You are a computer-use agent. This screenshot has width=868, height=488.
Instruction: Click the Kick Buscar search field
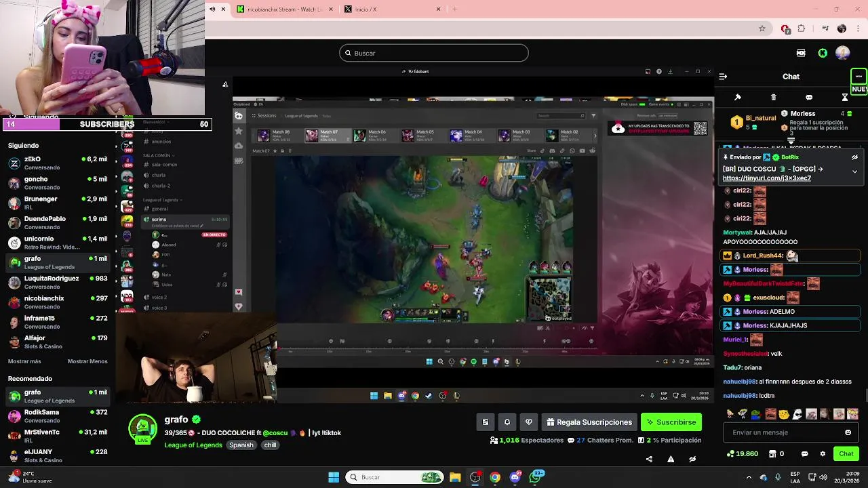pos(434,53)
